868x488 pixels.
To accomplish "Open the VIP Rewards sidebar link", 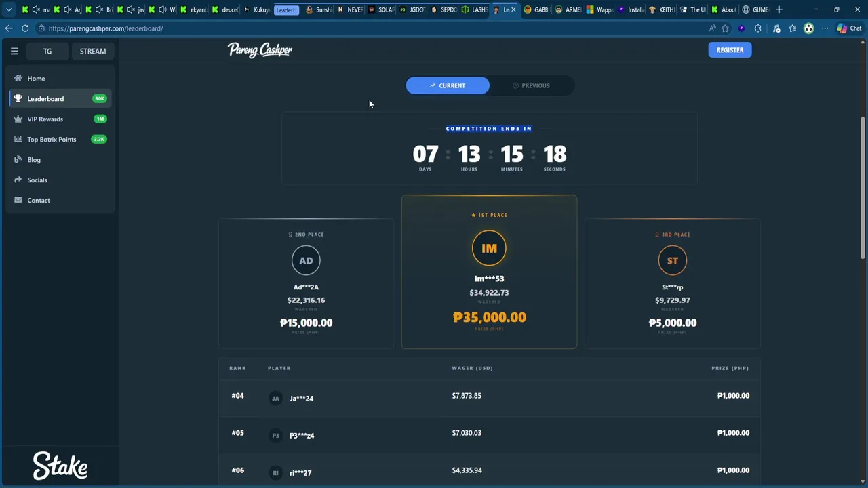I will click(x=61, y=119).
